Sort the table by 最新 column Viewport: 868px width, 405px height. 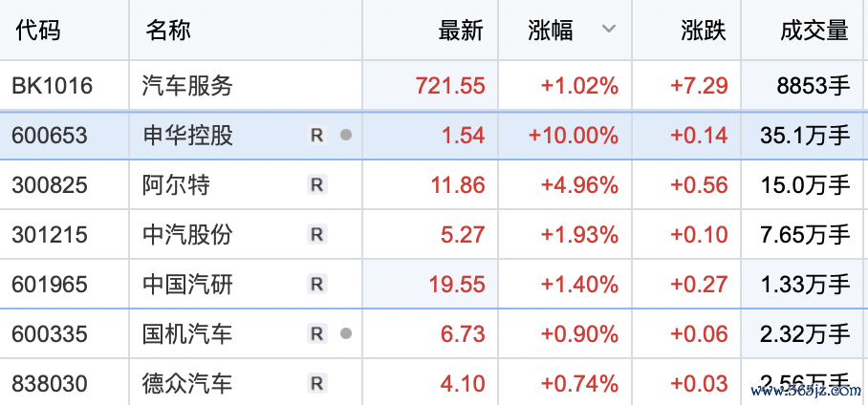(x=461, y=31)
